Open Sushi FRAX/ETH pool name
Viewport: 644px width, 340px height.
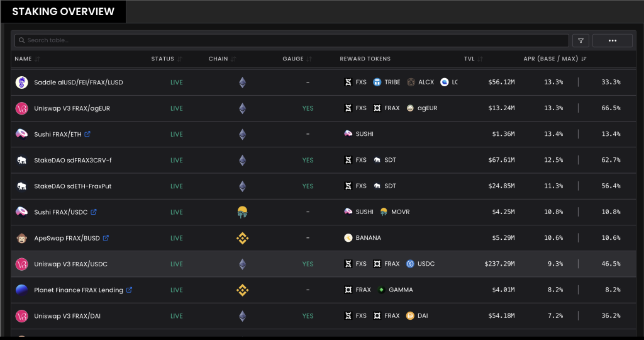click(x=58, y=134)
